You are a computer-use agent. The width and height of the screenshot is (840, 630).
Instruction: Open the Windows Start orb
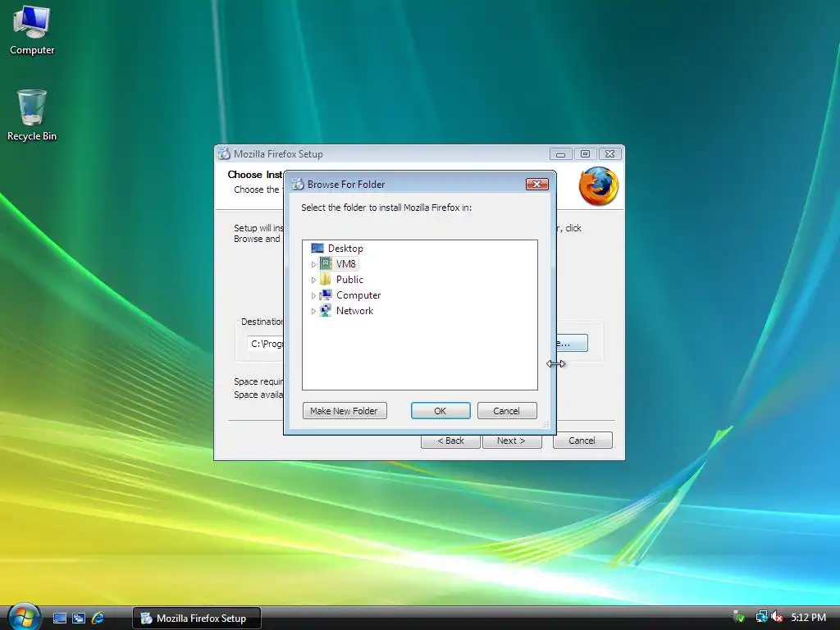pyautogui.click(x=23, y=618)
